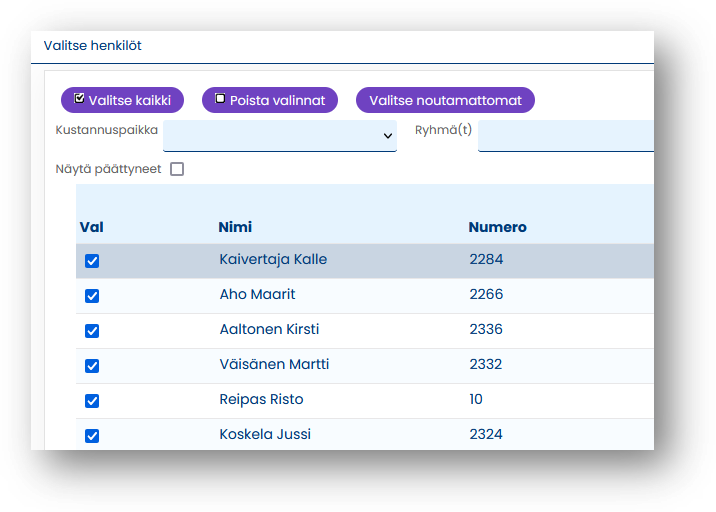
Task: Click the empty box icon in Poista valinnat
Action: click(220, 99)
